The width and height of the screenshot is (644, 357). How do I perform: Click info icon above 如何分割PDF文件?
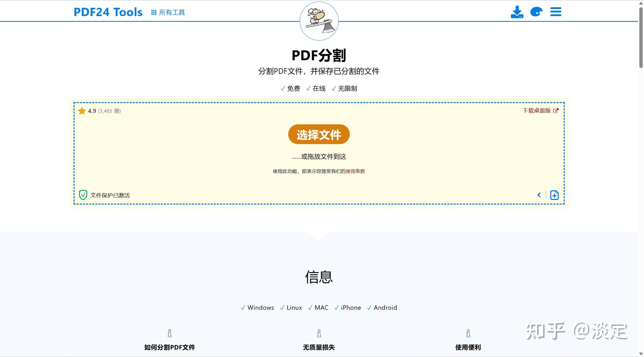pos(169,333)
